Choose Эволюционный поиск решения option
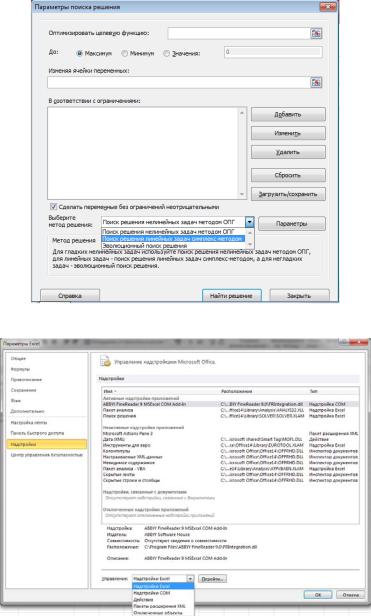Viewport: 371px width, 616px height. click(173, 245)
